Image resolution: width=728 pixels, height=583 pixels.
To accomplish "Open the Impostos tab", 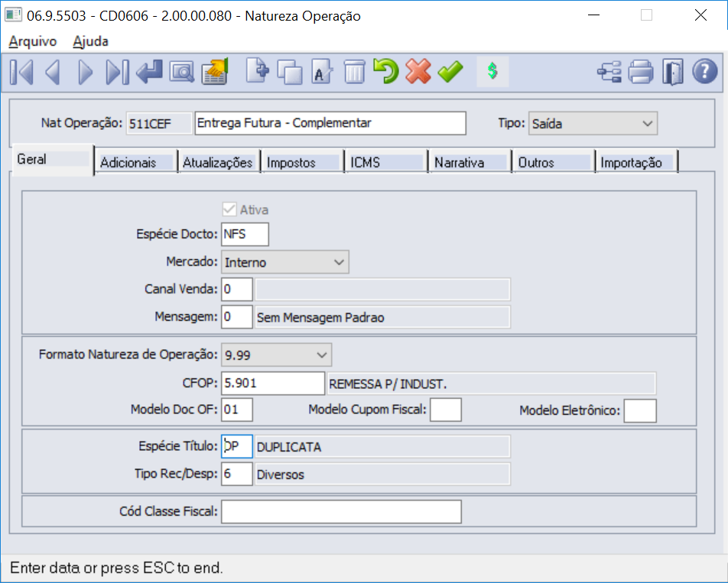I will click(x=303, y=162).
